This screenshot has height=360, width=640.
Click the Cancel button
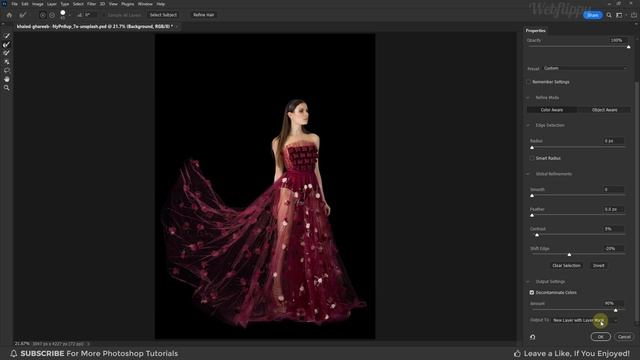coord(624,337)
